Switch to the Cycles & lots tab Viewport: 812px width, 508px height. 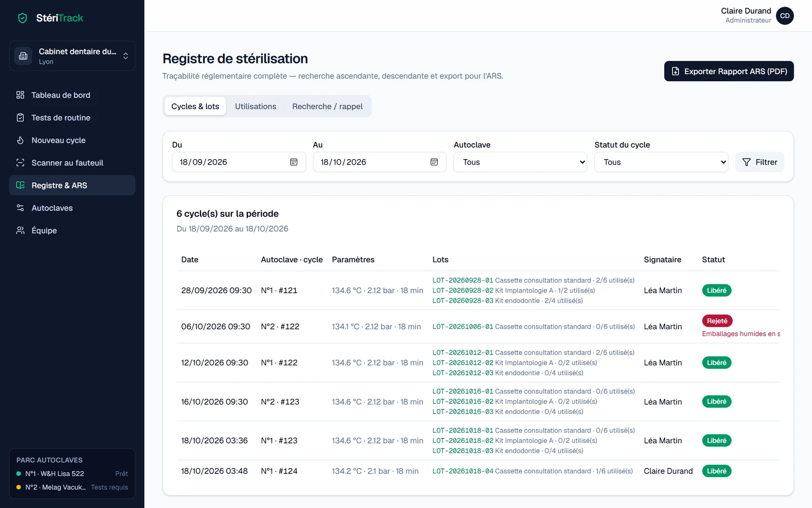coord(195,106)
